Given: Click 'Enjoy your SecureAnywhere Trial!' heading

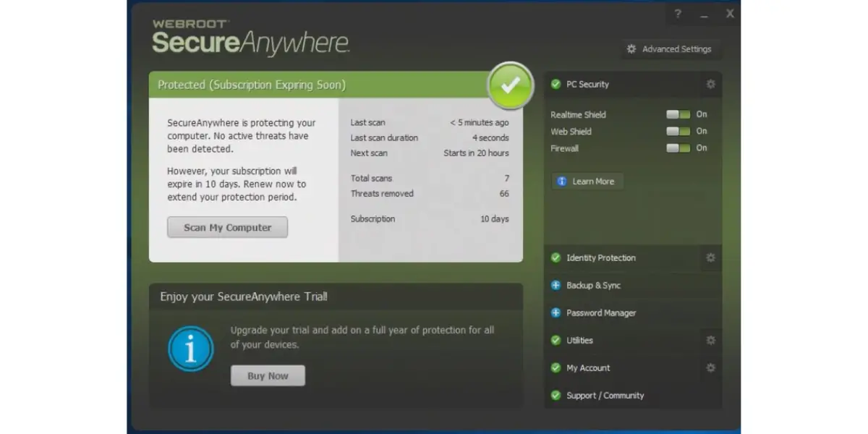Looking at the screenshot, I should [244, 297].
